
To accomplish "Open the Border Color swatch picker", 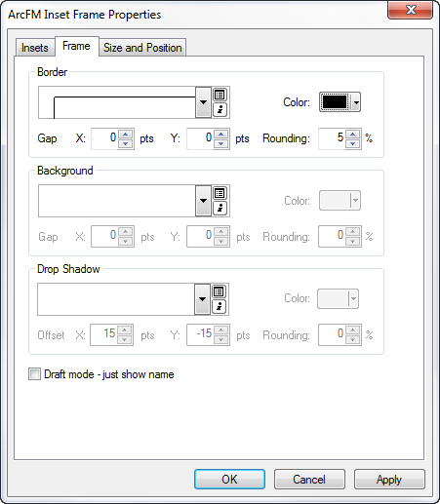I will pos(340,102).
